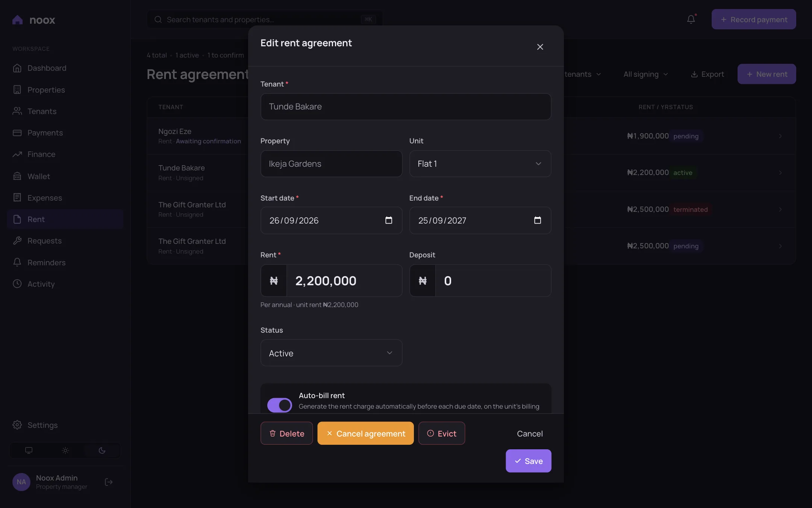812x508 pixels.
Task: Click the Cancel agreement button
Action: coord(365,433)
